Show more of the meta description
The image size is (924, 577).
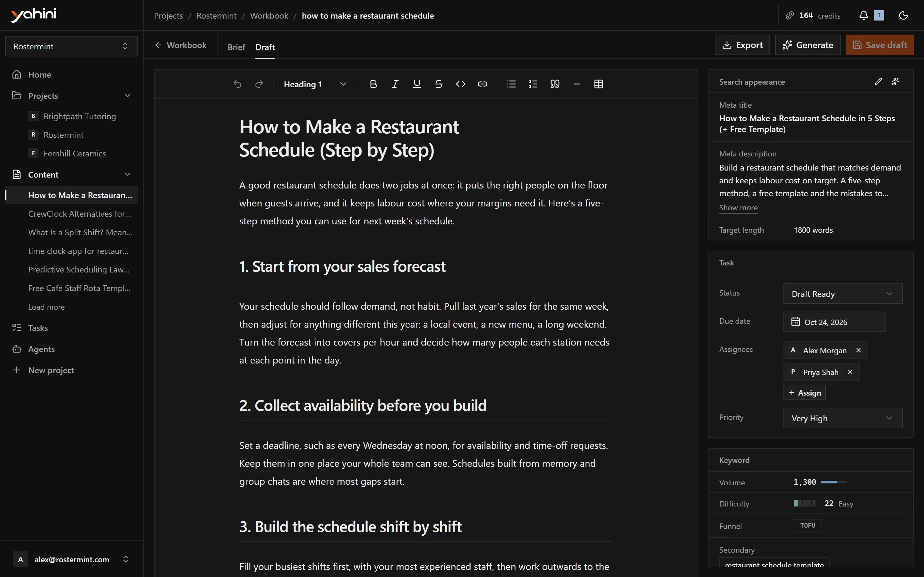click(x=738, y=208)
